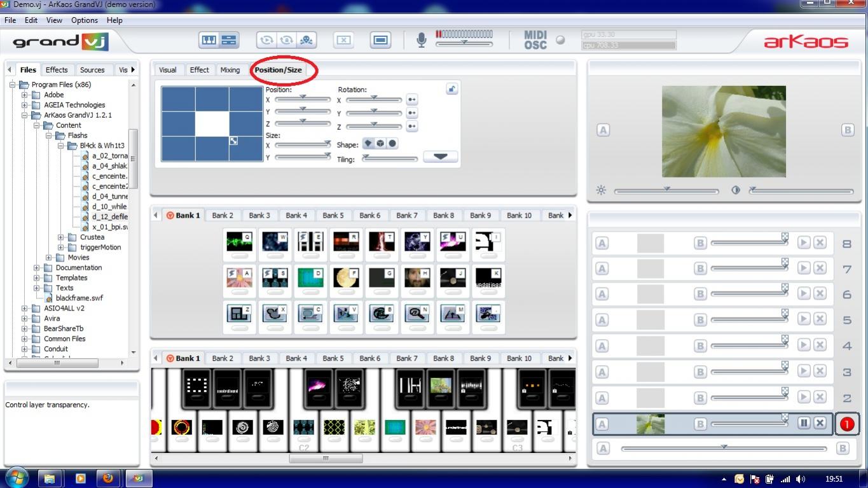Click the brightness sun icon under preview
The image size is (868, 488).
(601, 190)
